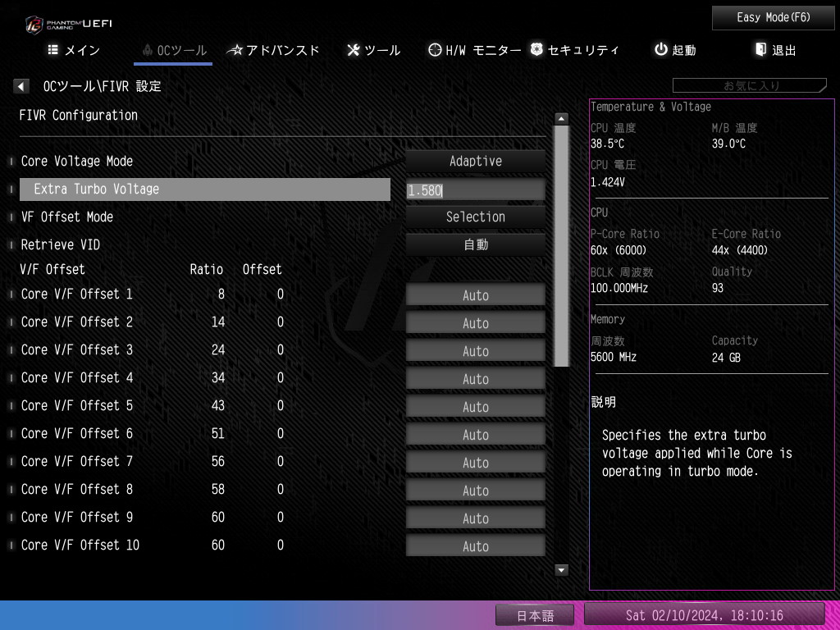Image resolution: width=840 pixels, height=630 pixels.
Task: Click Auto field for Core V/F Offset 6
Action: coord(475,434)
